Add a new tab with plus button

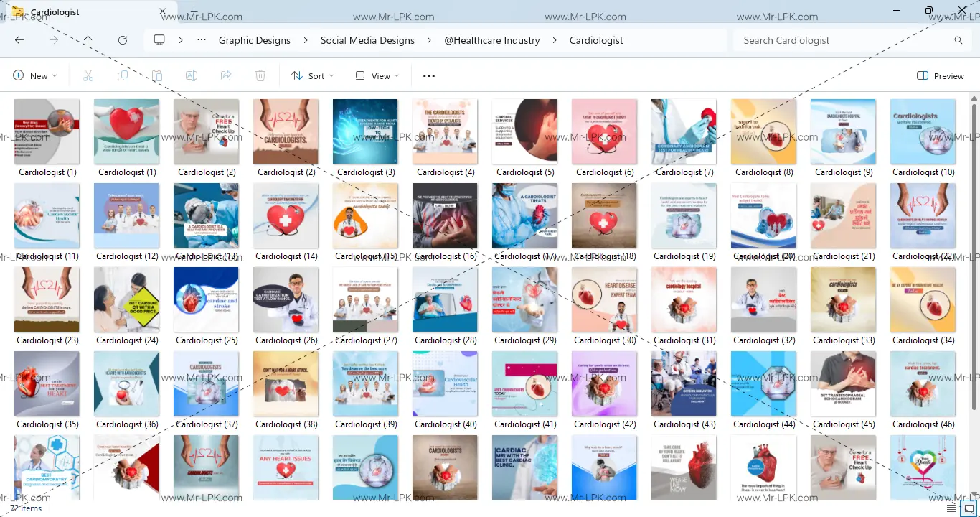(x=194, y=12)
